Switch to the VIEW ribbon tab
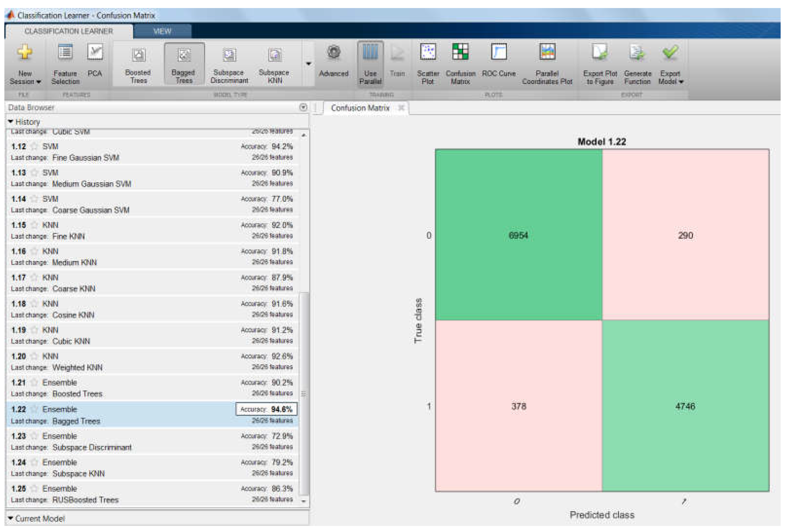The width and height of the screenshot is (786, 532). tap(162, 31)
